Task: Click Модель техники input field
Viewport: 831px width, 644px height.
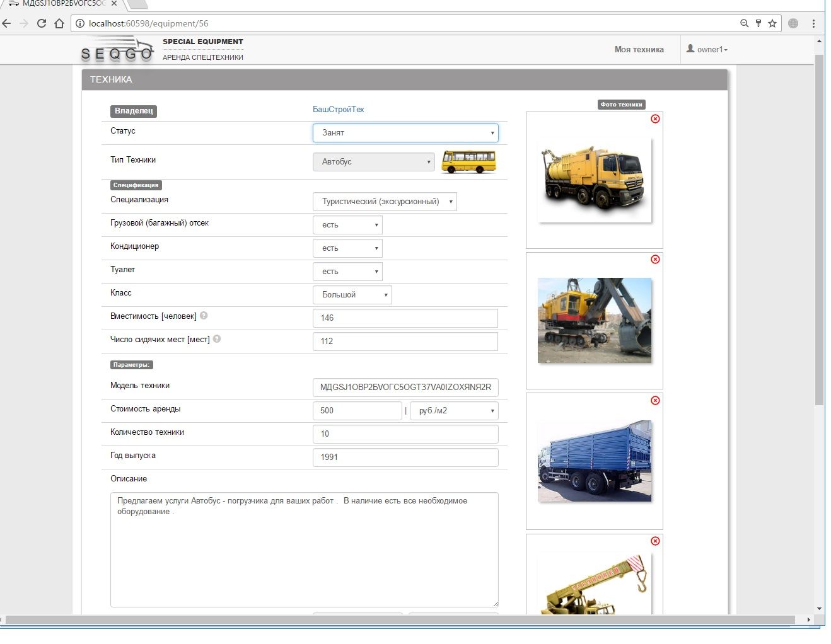Action: (405, 388)
